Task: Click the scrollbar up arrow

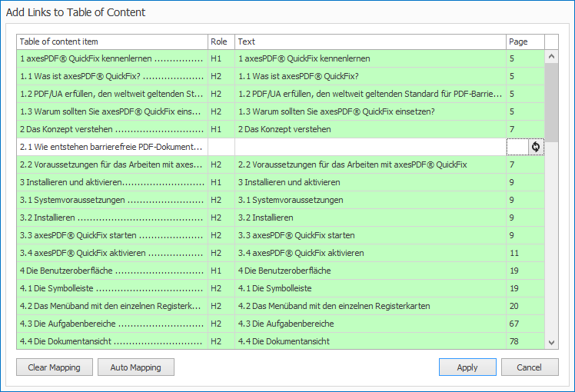Action: 551,56
